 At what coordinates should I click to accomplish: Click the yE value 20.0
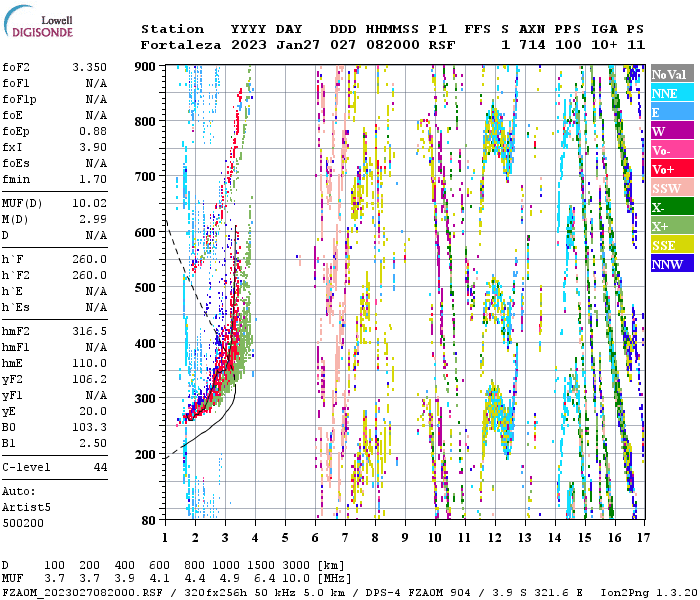(x=93, y=411)
